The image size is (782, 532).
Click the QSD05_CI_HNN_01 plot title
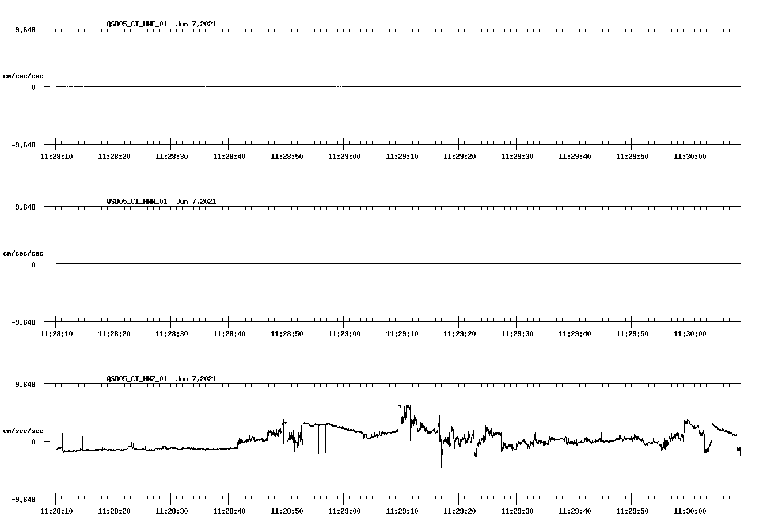pos(161,202)
